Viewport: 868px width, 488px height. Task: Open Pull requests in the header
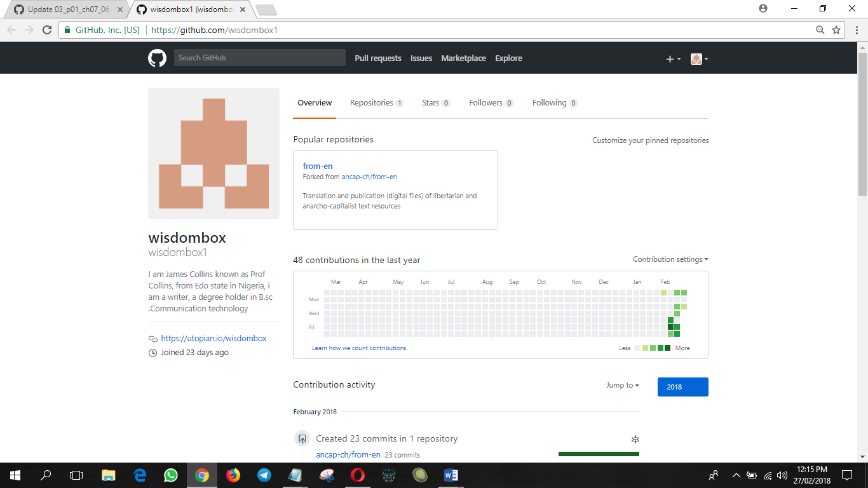point(378,58)
